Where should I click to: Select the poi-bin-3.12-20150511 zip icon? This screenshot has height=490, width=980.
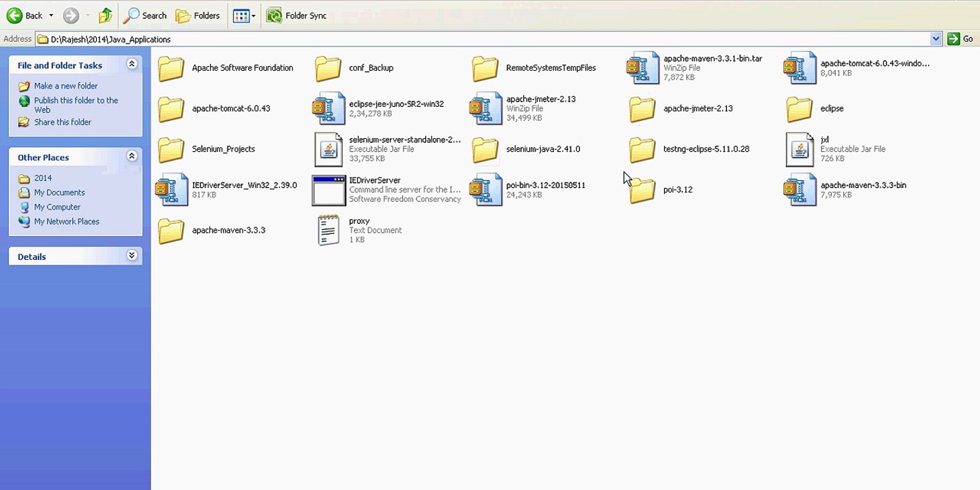coord(486,190)
